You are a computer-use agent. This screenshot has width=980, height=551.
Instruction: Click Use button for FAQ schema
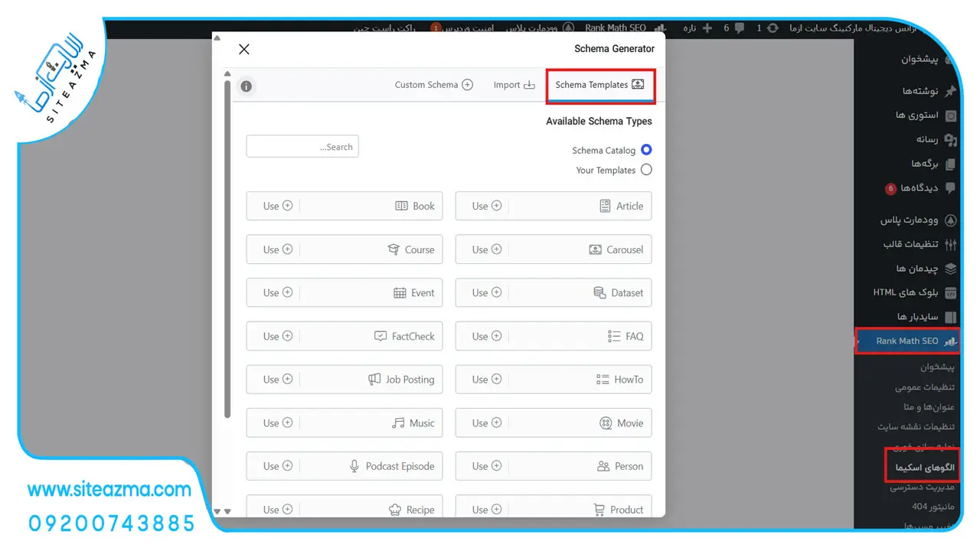[487, 336]
